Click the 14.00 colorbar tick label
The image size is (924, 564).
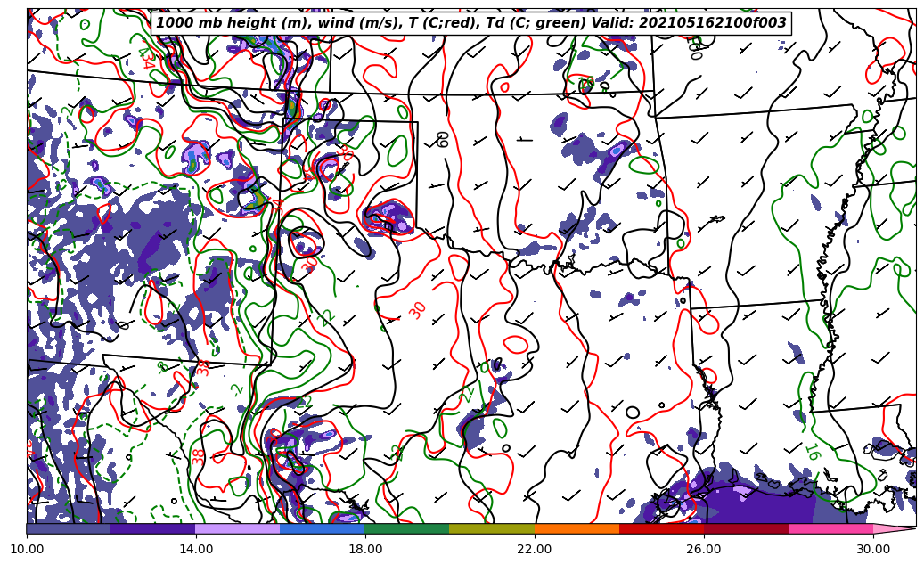[196, 549]
